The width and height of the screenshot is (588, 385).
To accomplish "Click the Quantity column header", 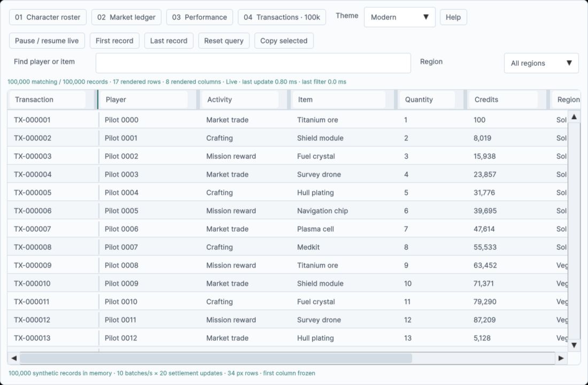I will tap(427, 100).
